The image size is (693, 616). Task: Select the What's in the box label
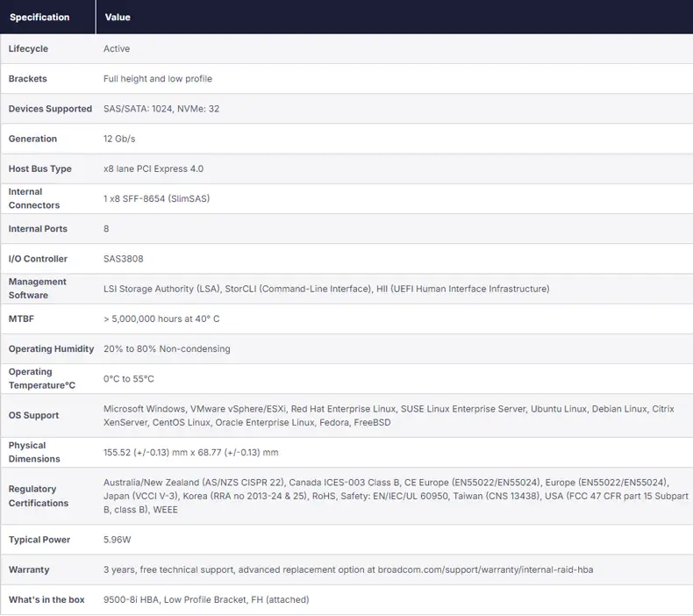click(46, 599)
